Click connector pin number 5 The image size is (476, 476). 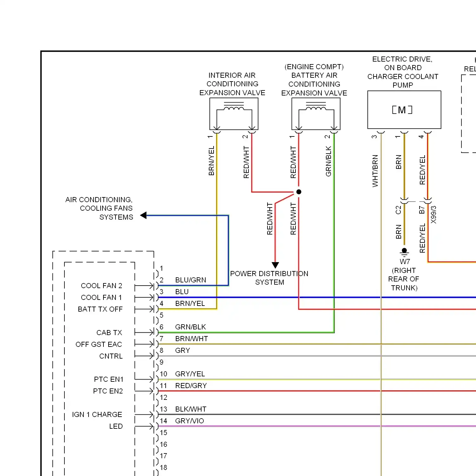pos(162,315)
